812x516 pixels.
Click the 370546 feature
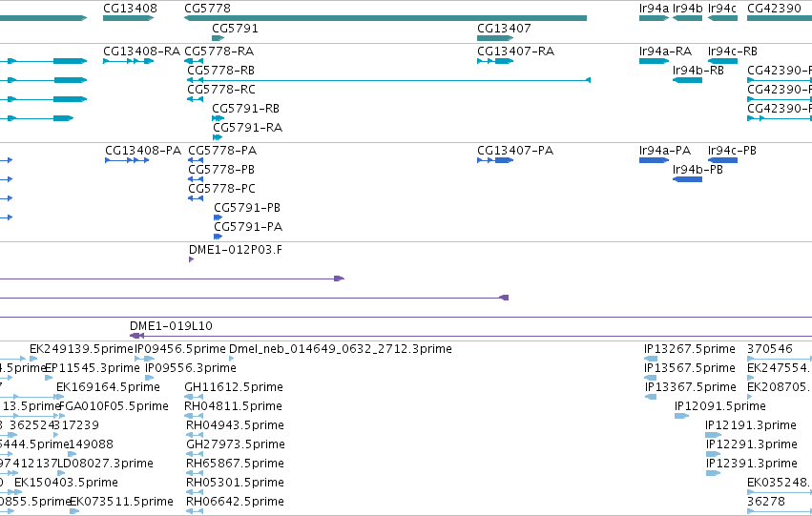click(780, 359)
